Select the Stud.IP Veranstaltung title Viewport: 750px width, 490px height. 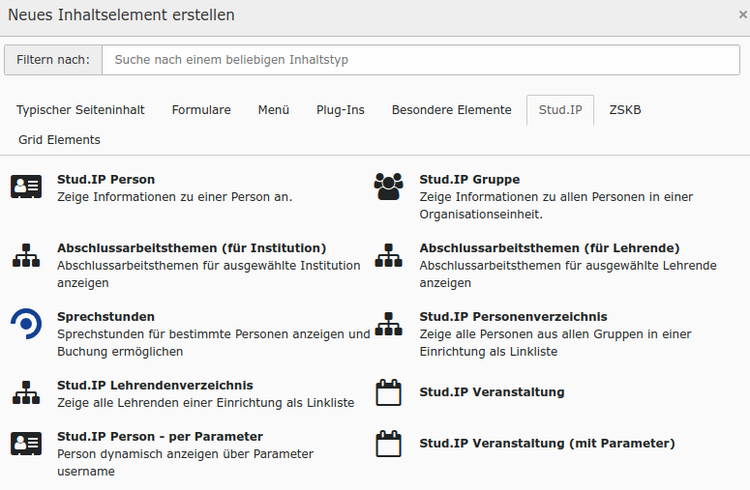492,392
